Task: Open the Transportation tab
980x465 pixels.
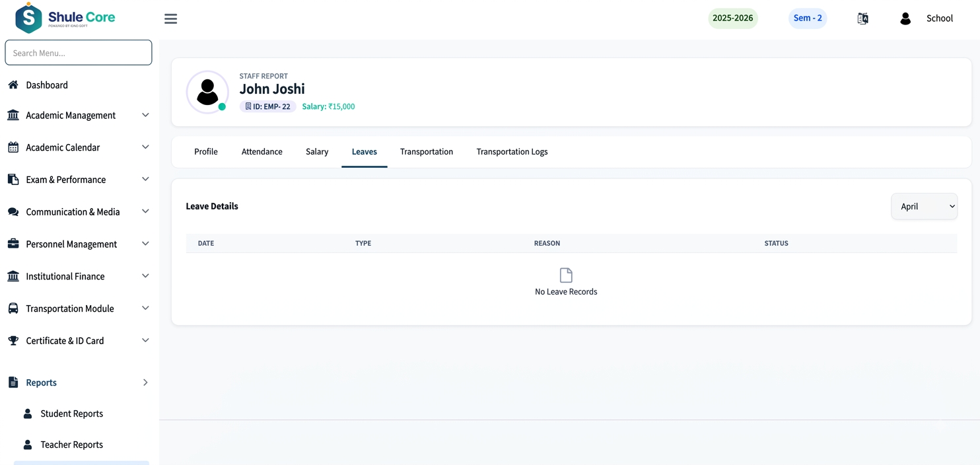Action: point(427,152)
